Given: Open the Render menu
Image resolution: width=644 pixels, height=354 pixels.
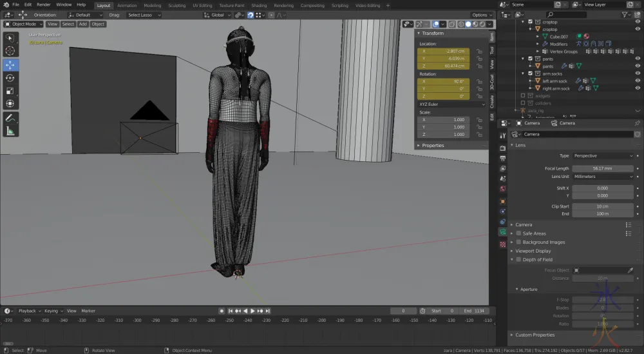Looking at the screenshot, I should [43, 5].
